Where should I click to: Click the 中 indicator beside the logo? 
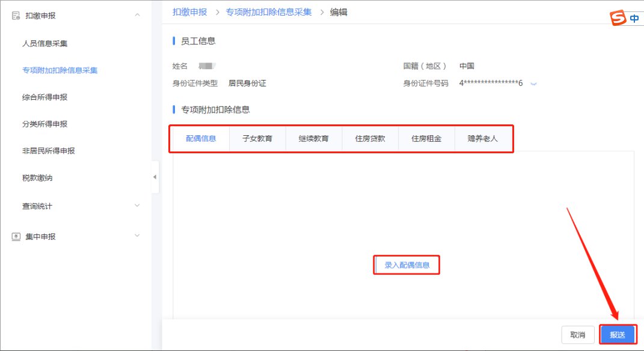coord(634,17)
